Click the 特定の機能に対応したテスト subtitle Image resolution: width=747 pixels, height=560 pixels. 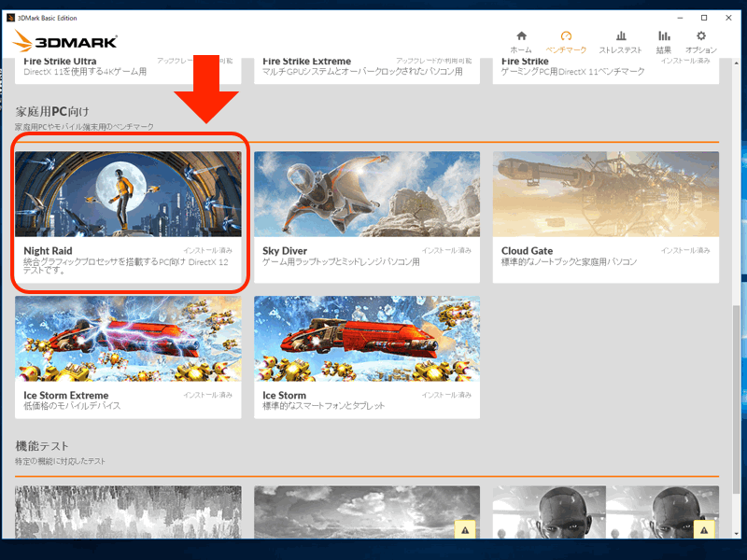pos(60,461)
